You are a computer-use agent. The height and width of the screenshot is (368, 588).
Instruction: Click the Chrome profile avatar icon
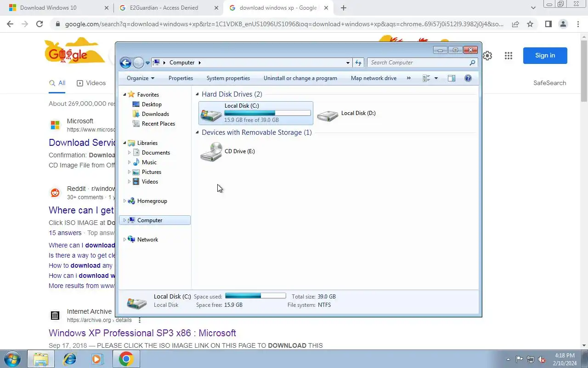coord(563,24)
